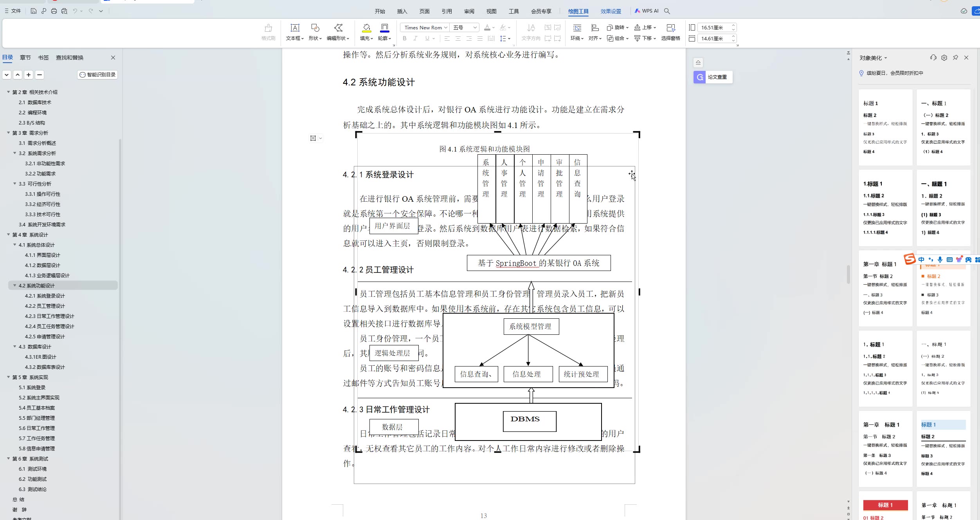Image resolution: width=980 pixels, height=520 pixels.
Task: Open the Send Backward (下移) dropdown
Action: point(655,38)
